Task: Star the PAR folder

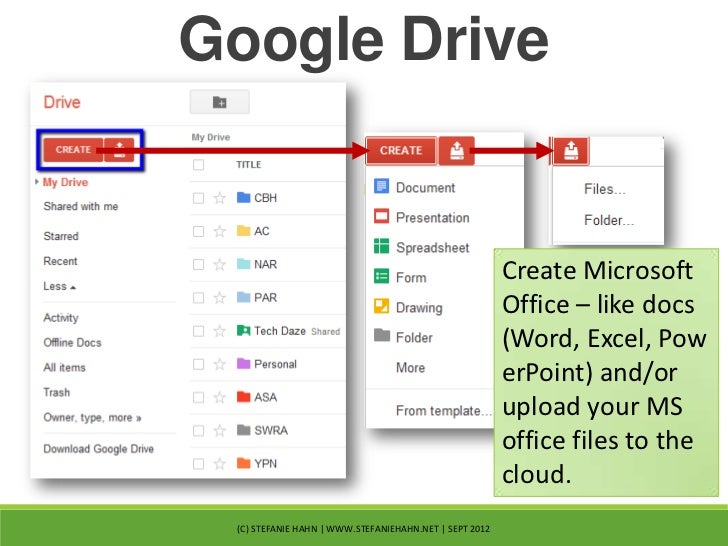Action: (x=220, y=298)
